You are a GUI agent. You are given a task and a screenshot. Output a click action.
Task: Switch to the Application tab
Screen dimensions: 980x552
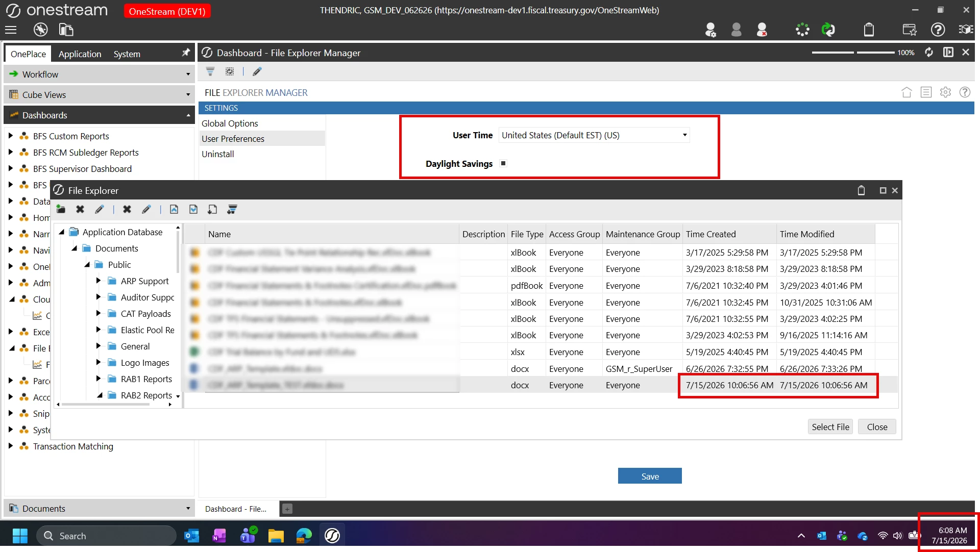point(80,54)
